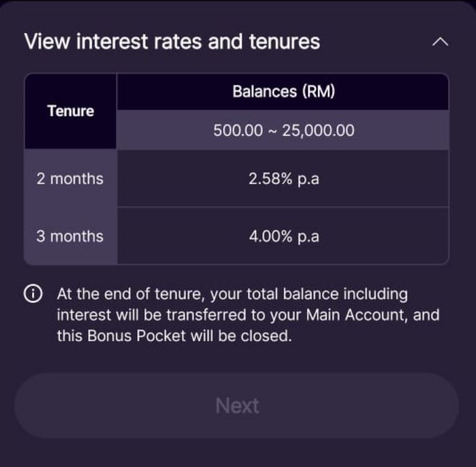476x467 pixels.
Task: Click the 2.58% p.a rate cell
Action: 284,179
